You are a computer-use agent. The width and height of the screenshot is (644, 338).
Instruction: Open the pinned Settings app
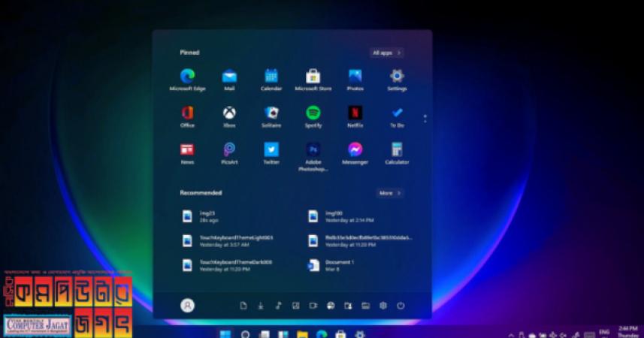point(397,80)
